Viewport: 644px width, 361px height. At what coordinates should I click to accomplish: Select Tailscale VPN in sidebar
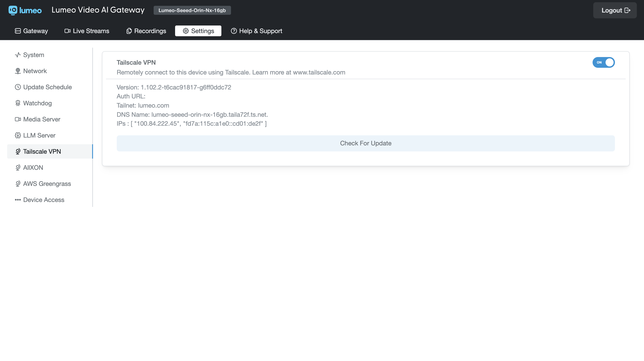click(50, 151)
